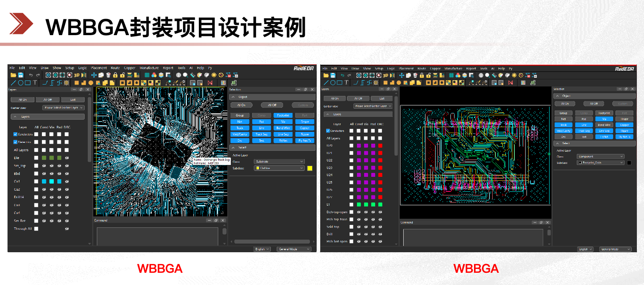The height and width of the screenshot is (285, 644).
Task: Open the Route menu in the left window
Action: [115, 68]
